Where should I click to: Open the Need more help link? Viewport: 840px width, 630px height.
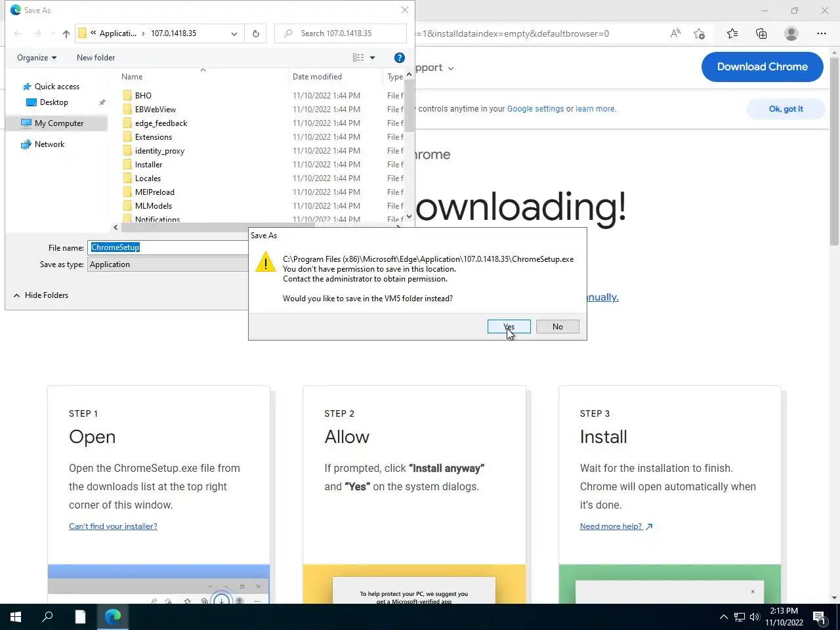tap(616, 526)
